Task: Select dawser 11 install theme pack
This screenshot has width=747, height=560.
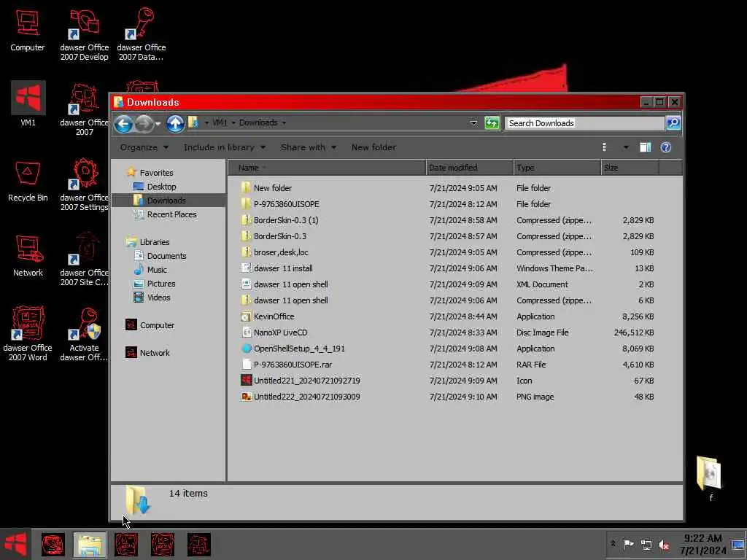Action: coord(448,268)
